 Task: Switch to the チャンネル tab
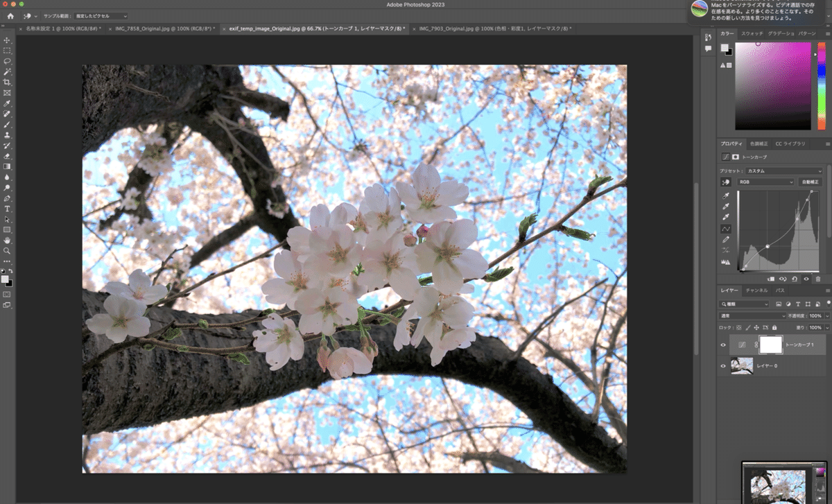tap(756, 290)
